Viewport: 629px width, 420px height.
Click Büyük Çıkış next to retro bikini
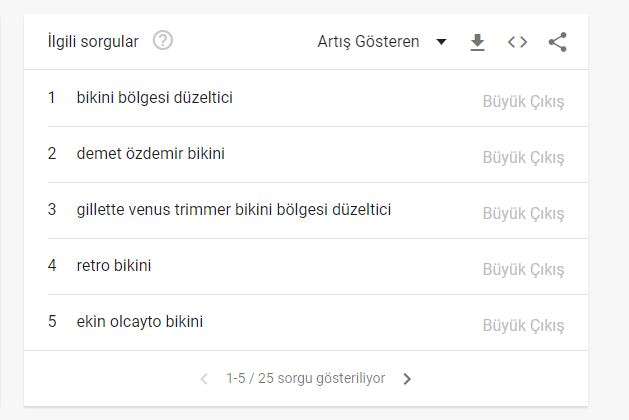click(x=523, y=270)
